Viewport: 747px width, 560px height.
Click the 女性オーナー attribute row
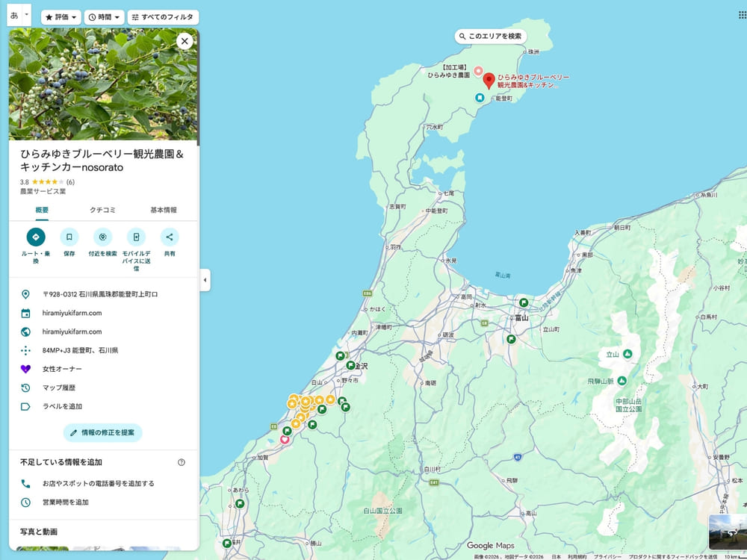[104, 369]
